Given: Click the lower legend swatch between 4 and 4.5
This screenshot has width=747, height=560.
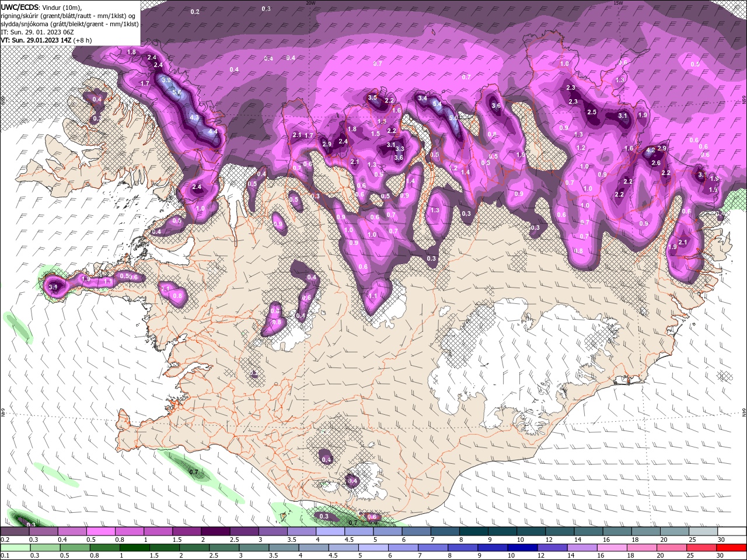Looking at the screenshot, I should [314, 548].
